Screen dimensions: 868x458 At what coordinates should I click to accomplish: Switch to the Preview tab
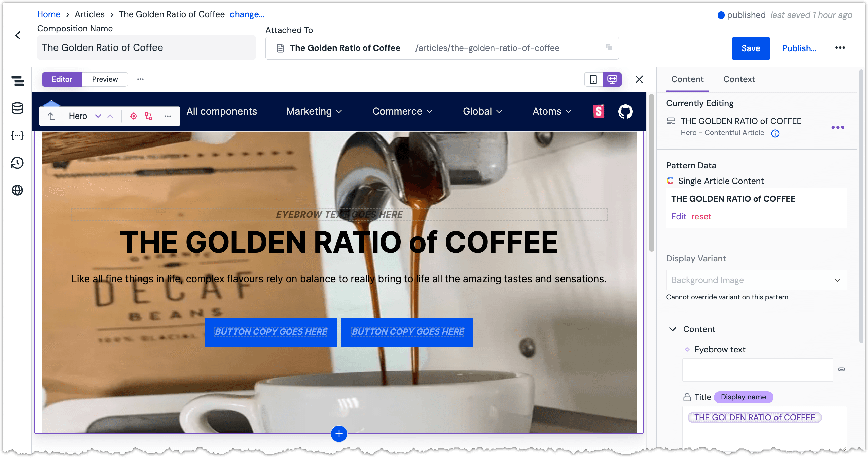[x=105, y=79]
